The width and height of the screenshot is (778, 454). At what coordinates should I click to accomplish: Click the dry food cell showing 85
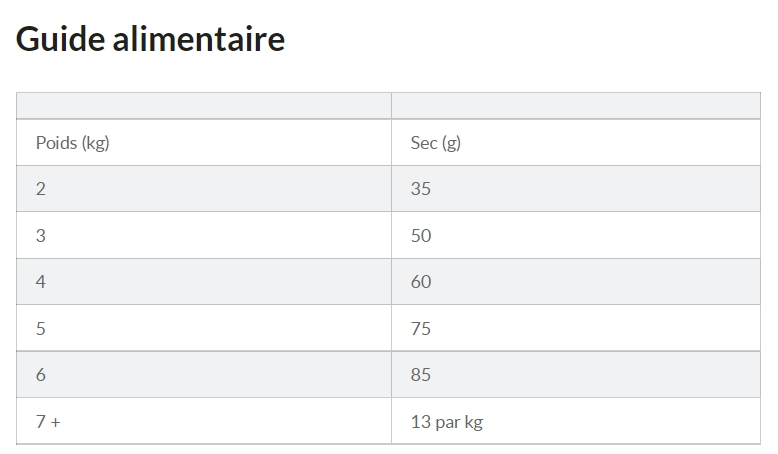(575, 375)
